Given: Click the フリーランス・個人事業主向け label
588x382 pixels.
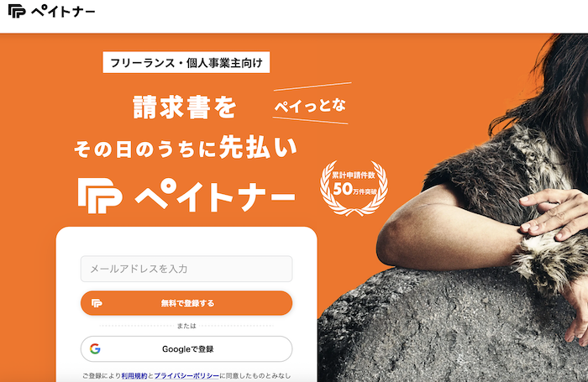Looking at the screenshot, I should tap(186, 62).
